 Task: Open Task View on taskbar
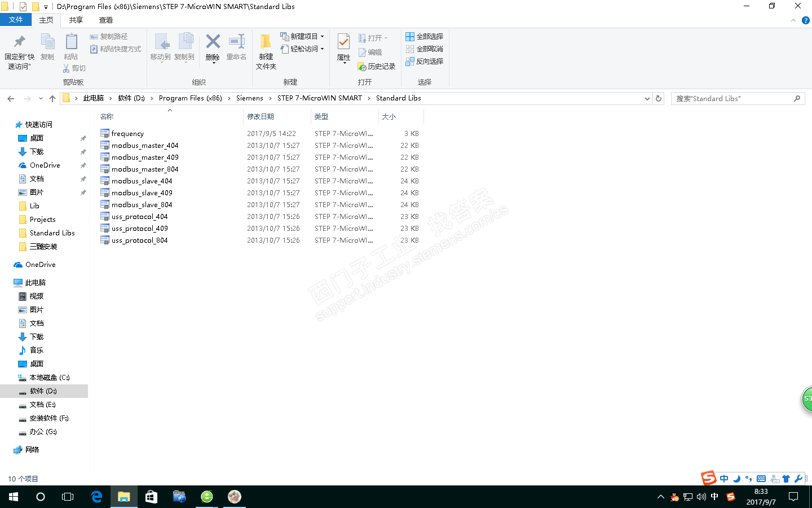tap(68, 497)
